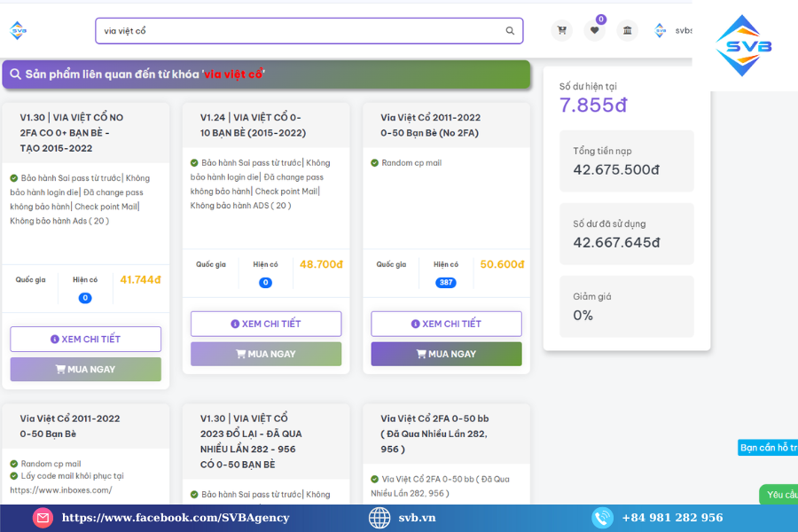
Task: Click the notification badge 0 on the heart
Action: pyautogui.click(x=601, y=20)
